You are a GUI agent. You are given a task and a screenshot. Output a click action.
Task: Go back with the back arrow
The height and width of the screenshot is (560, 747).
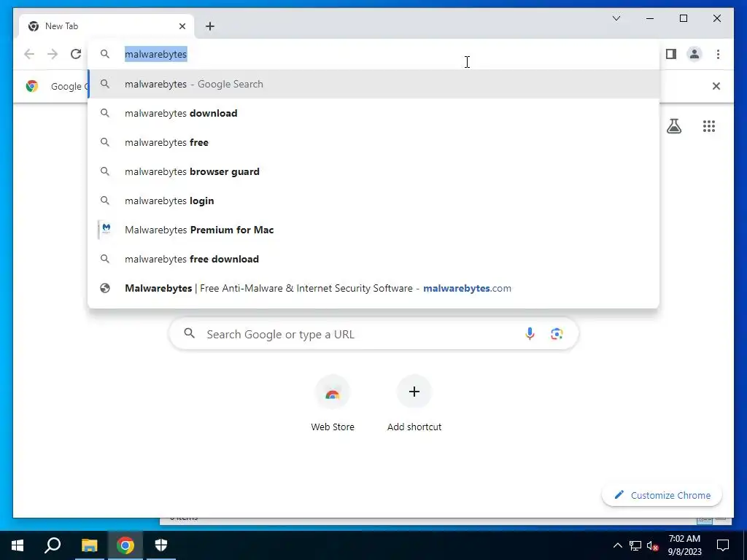(x=29, y=54)
